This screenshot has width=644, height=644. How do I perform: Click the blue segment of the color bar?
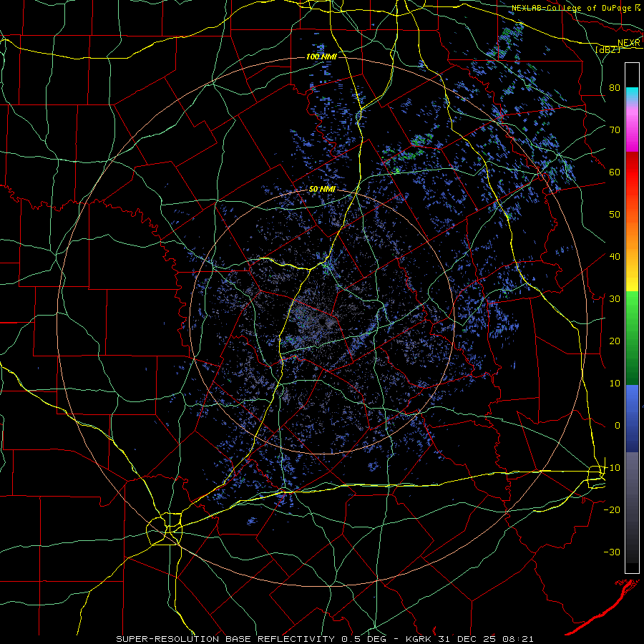(x=632, y=418)
